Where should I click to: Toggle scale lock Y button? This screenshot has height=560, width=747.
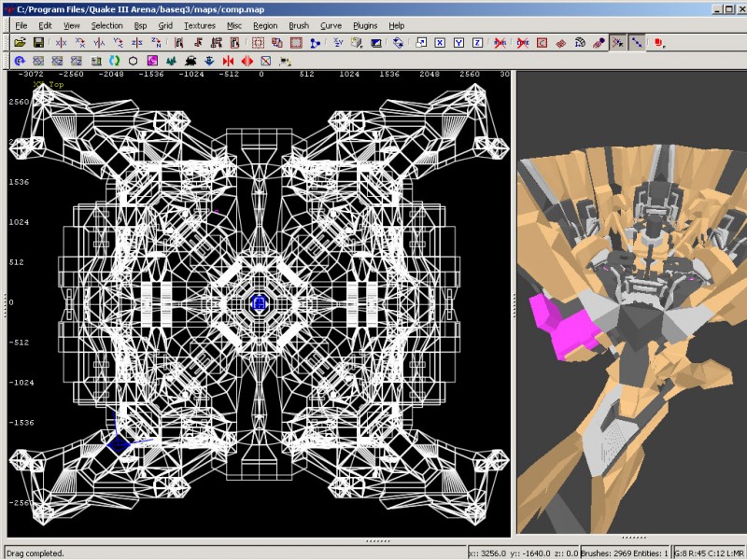(458, 43)
